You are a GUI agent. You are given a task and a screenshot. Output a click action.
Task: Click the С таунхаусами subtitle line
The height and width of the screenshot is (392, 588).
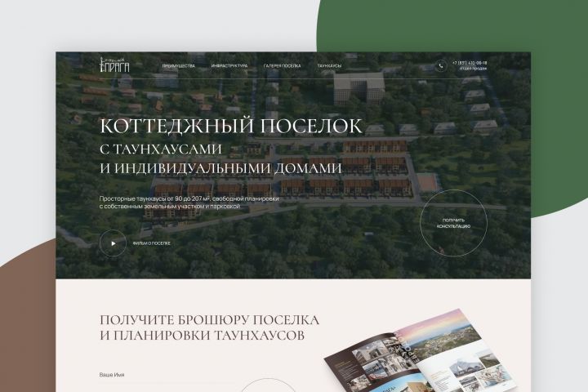click(x=161, y=149)
